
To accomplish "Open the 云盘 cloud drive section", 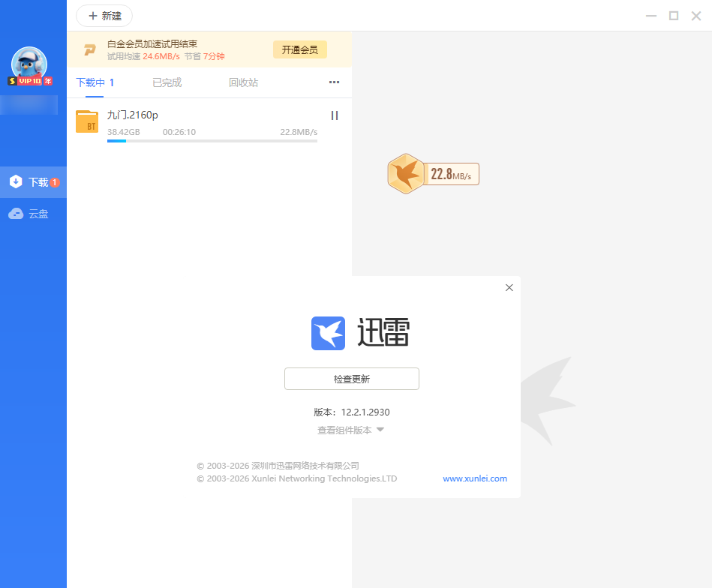I will [33, 214].
